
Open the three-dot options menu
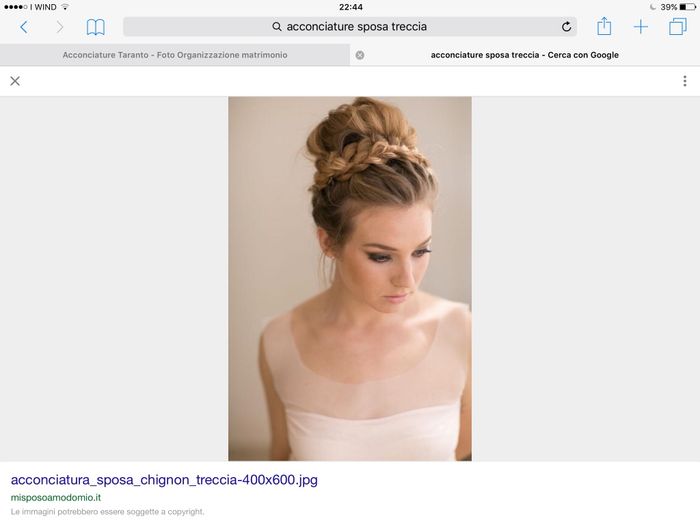point(684,81)
